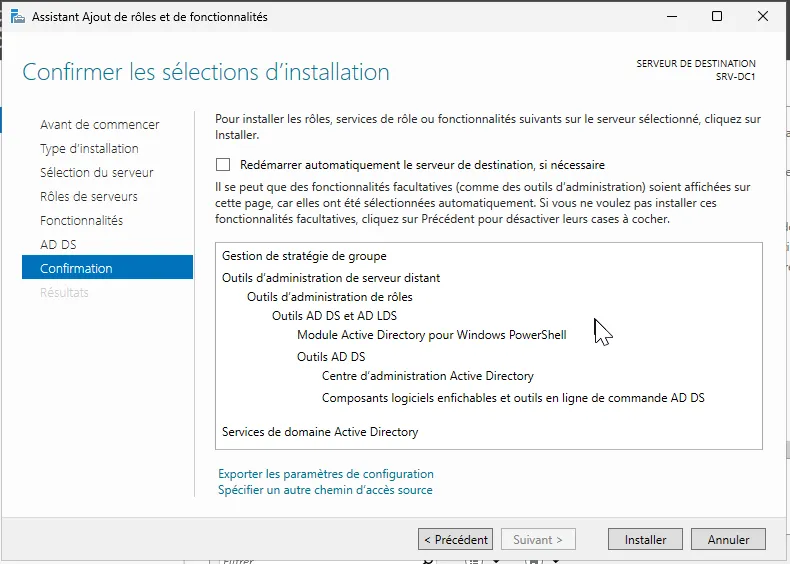
Task: Open the Type d'installation step
Action: pos(89,149)
